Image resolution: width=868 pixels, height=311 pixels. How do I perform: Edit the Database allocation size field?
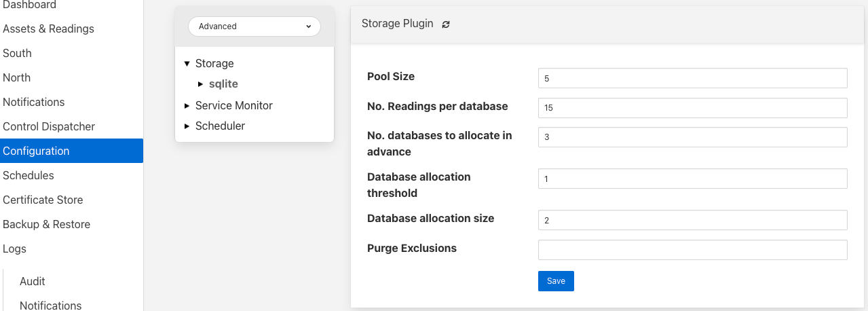692,220
